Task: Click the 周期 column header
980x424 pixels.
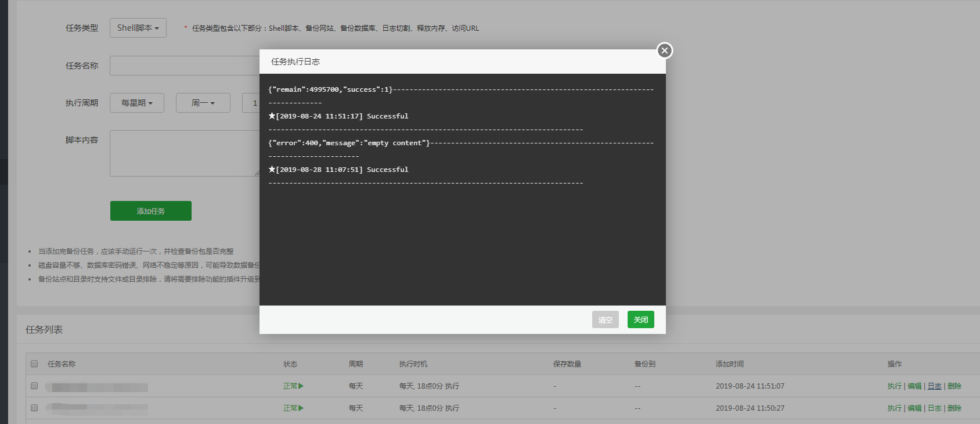Action: tap(356, 364)
